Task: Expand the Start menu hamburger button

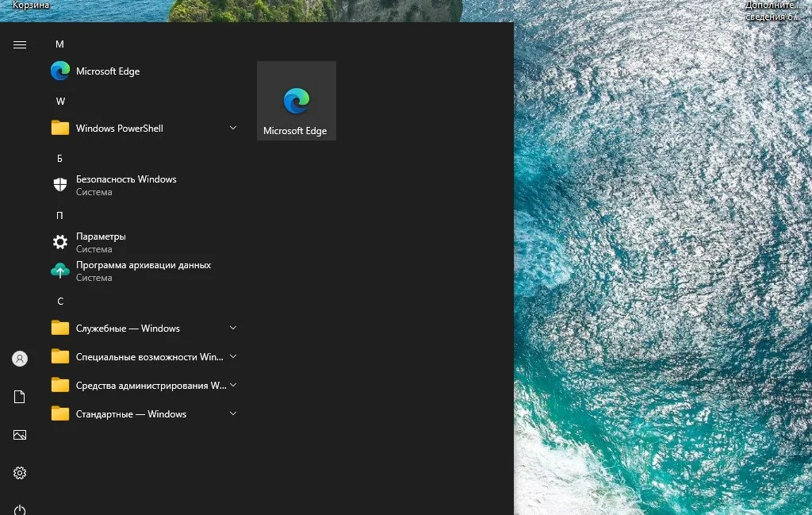Action: coord(20,44)
